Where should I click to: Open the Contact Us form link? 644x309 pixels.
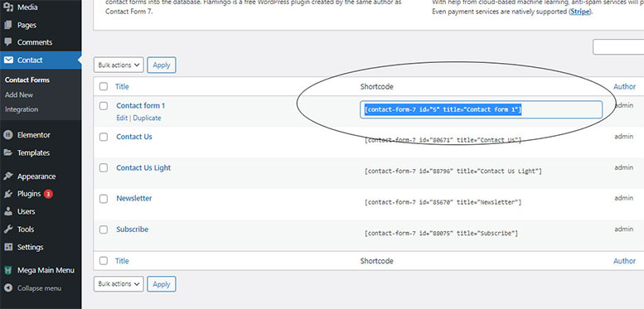pyautogui.click(x=134, y=137)
